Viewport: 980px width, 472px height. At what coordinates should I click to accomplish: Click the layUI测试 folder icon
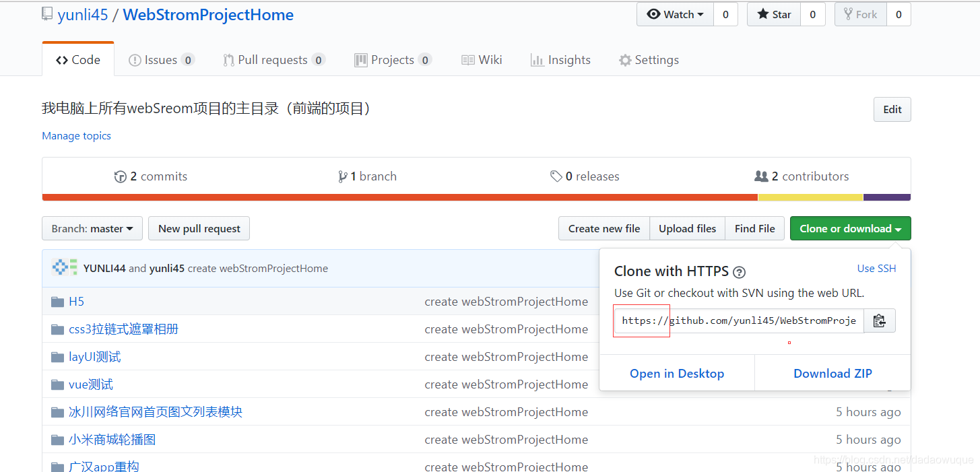coord(57,357)
